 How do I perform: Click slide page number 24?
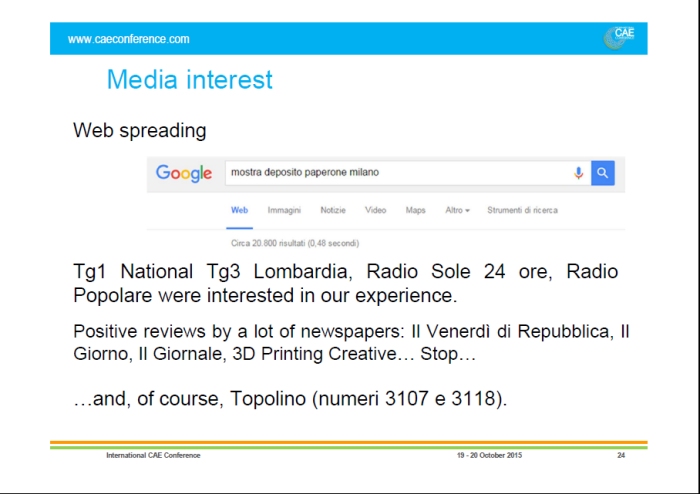click(621, 455)
